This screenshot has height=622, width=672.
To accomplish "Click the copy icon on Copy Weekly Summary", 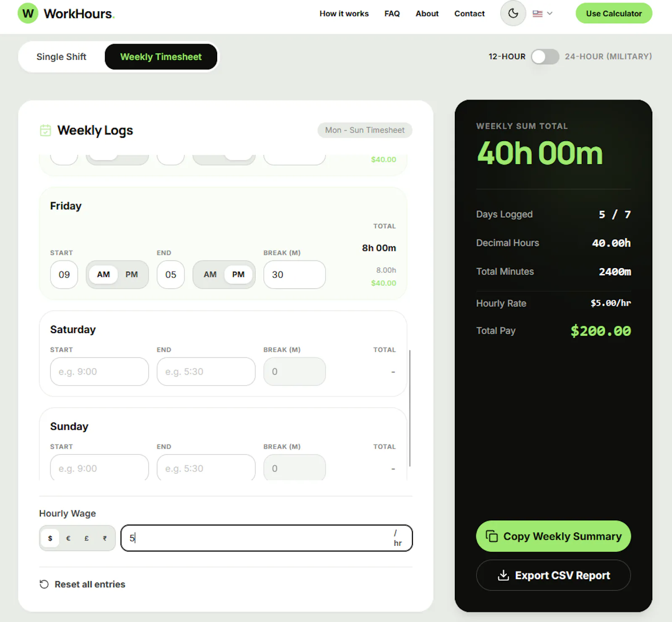I will coord(491,536).
